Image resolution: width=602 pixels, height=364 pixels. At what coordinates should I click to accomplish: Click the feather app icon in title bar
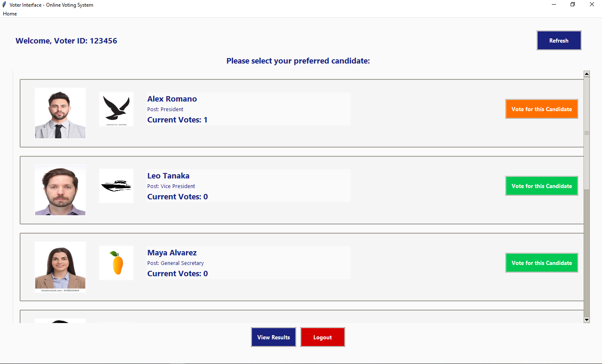tap(4, 4)
